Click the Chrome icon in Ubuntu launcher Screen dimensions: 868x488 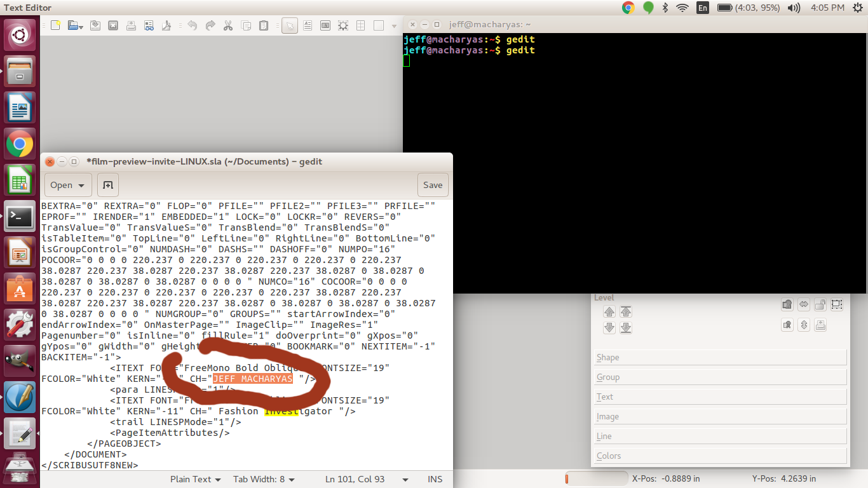point(20,144)
